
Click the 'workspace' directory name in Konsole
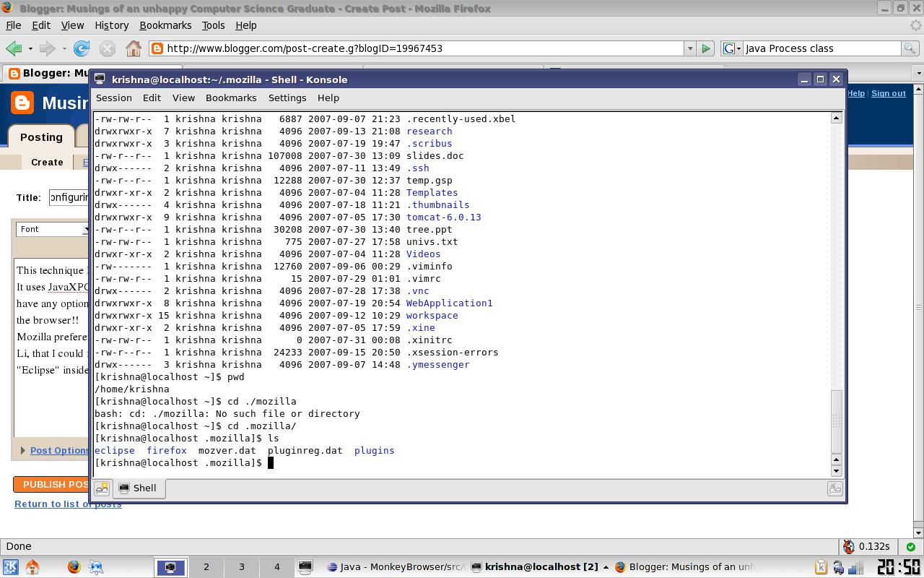(x=432, y=316)
